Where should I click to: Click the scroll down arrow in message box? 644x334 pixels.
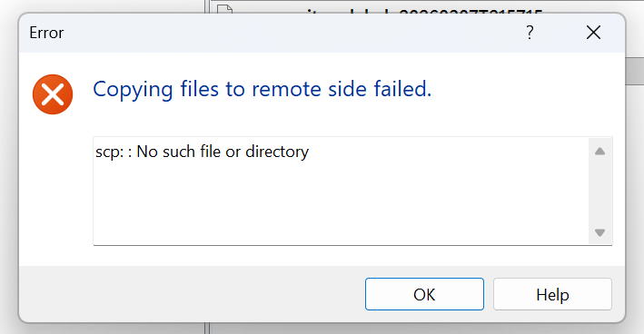(599, 232)
